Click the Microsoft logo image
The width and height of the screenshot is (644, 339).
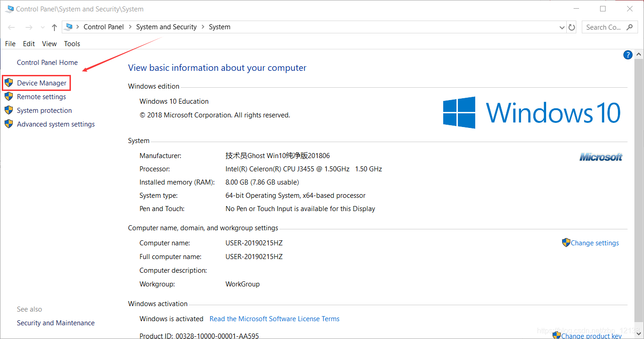(x=601, y=157)
